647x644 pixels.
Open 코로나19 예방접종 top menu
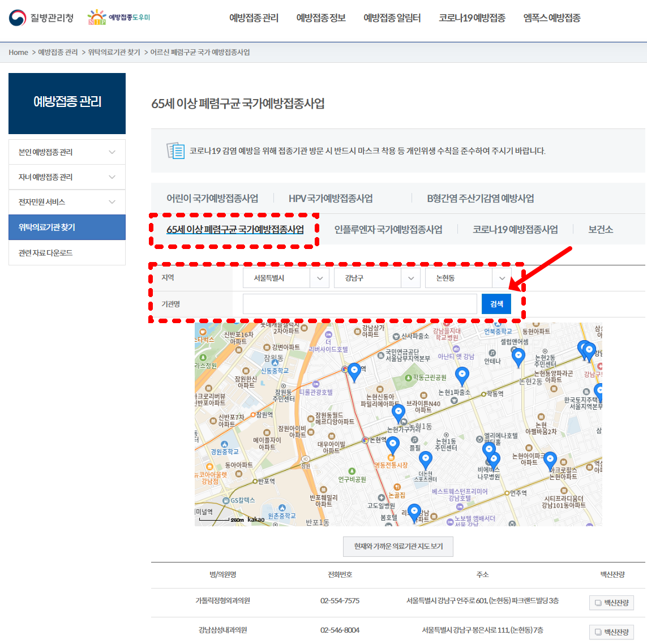472,18
